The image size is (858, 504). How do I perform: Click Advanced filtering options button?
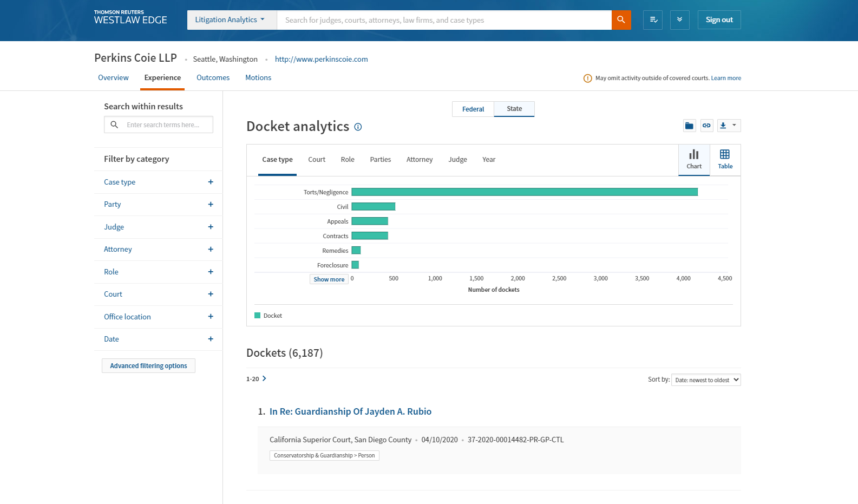click(148, 366)
